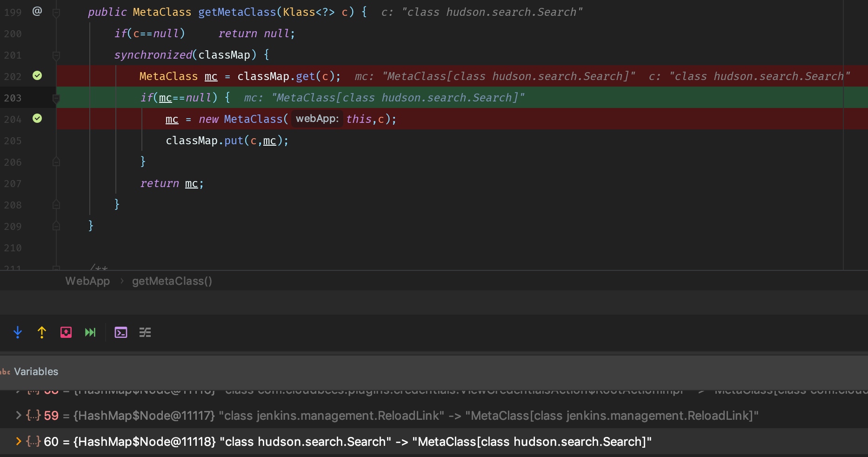Select row 59 jenkins.management.ReloadLink variable
The height and width of the screenshot is (457, 868).
pos(434,415)
